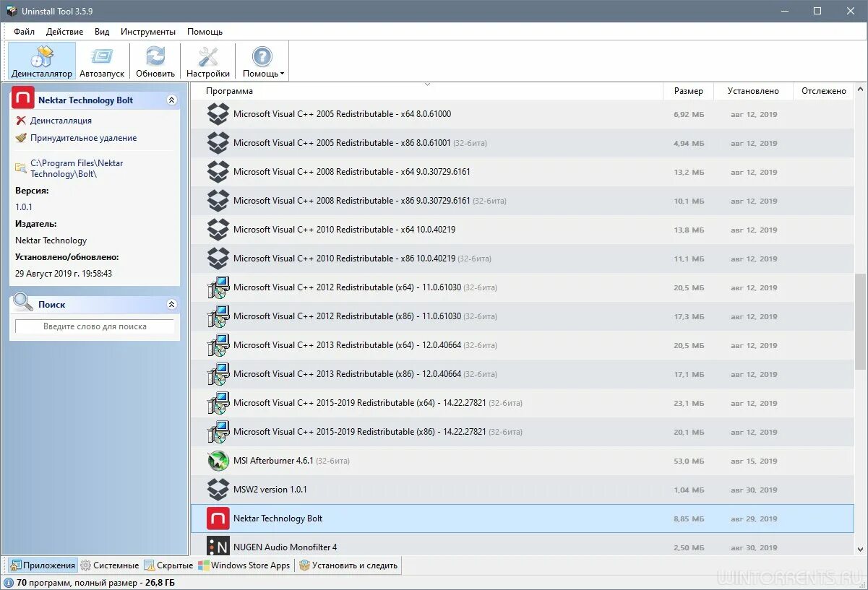Click the scrollbar up arrow of program list
Screen dimensions: 868x590
860,89
